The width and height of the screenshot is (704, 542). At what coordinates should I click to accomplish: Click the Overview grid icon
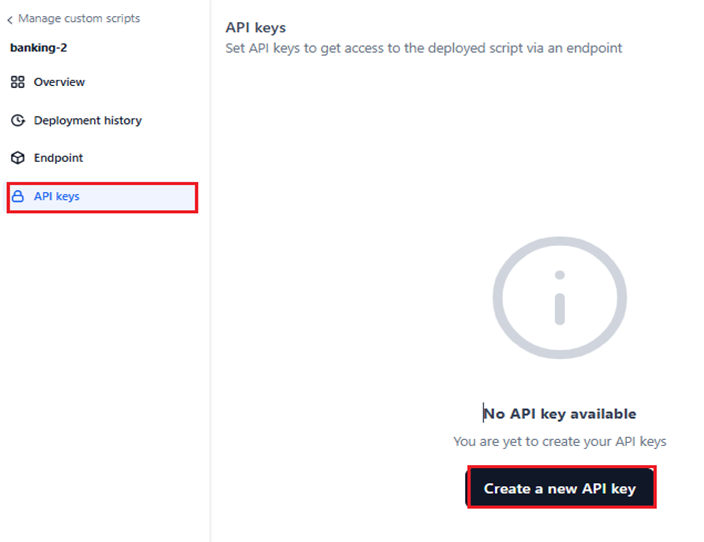coord(17,82)
